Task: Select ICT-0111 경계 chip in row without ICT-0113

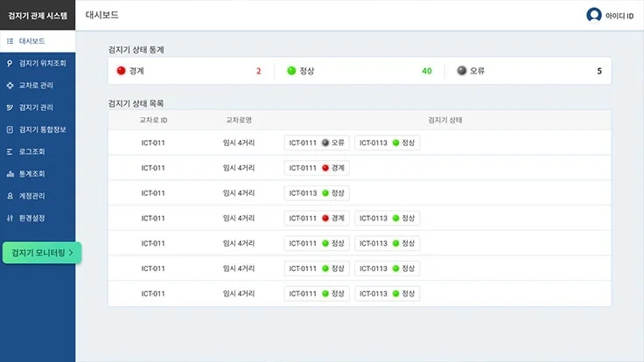Action: 317,168
